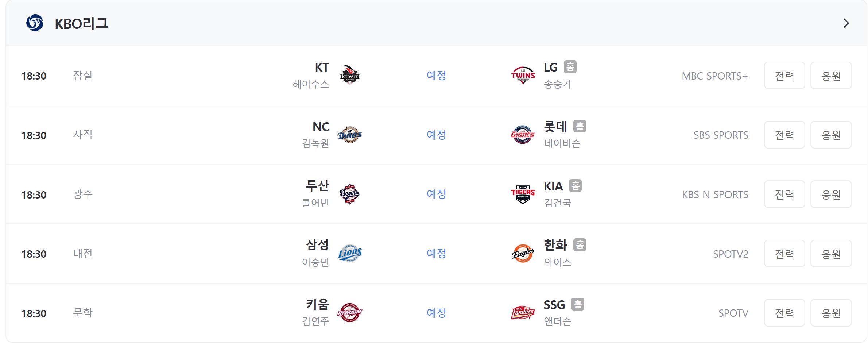
Task: Click 응원 button for the NC vs 롯데 game
Action: [831, 135]
